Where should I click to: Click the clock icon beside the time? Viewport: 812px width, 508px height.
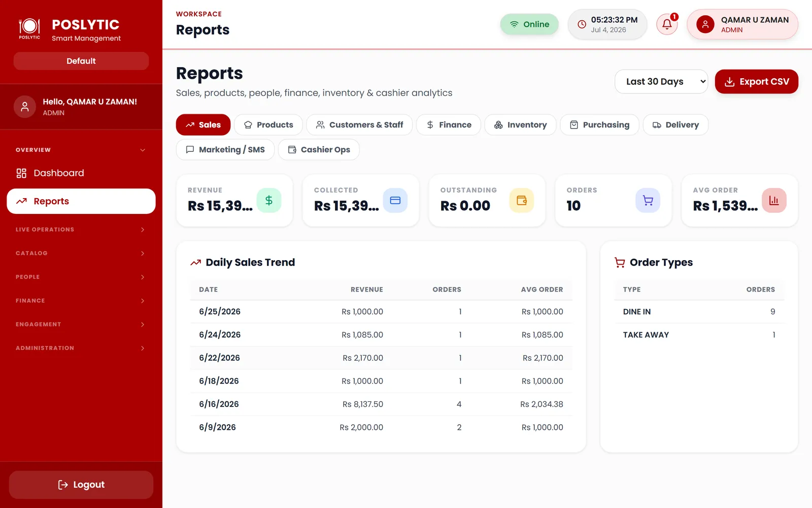click(582, 24)
